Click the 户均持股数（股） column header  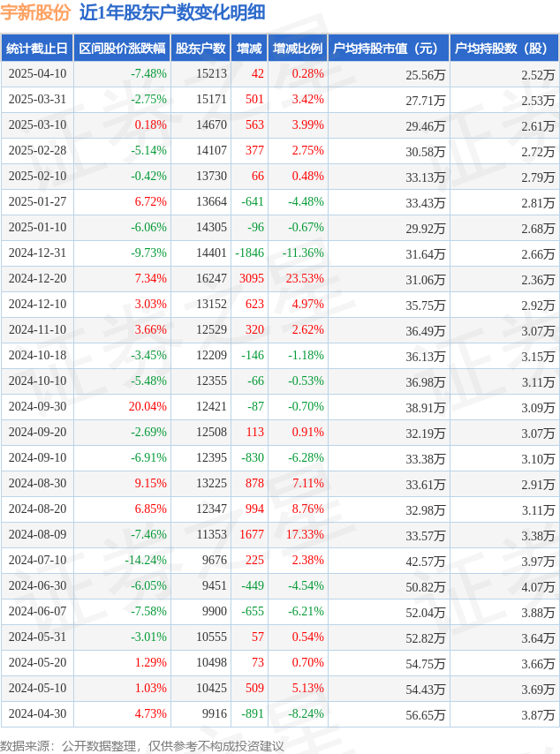click(x=504, y=48)
